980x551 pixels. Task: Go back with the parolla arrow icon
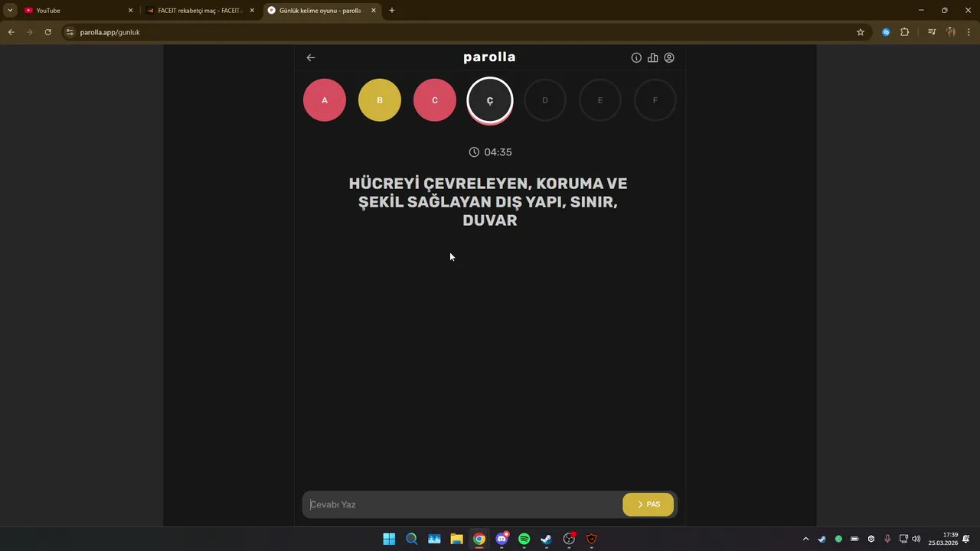point(311,57)
